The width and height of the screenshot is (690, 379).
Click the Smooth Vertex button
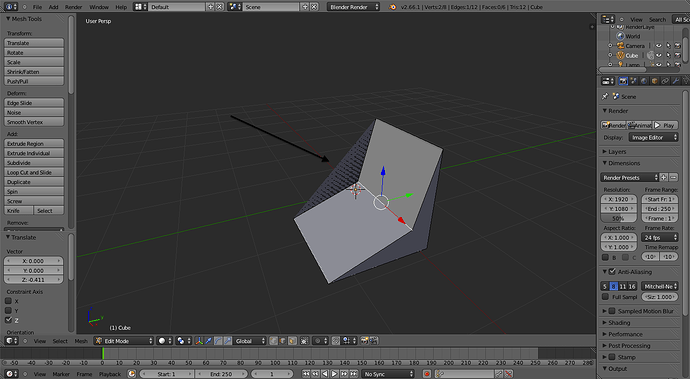[x=34, y=122]
